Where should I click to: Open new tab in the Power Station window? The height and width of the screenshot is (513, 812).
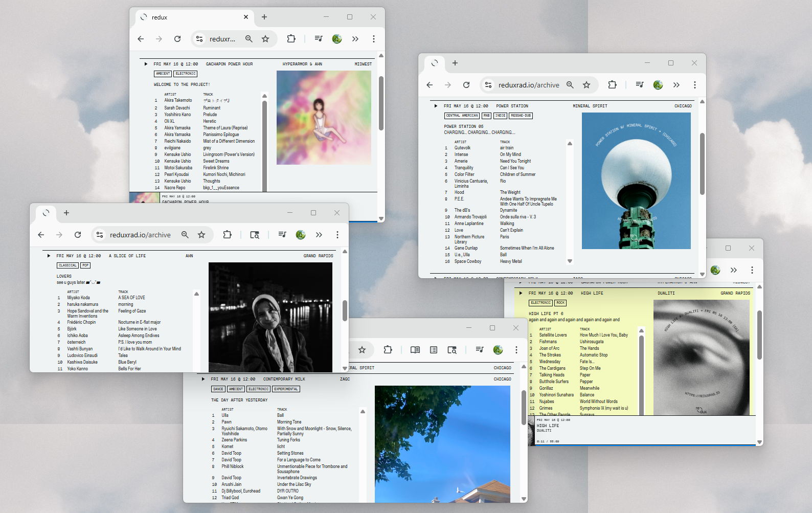(455, 63)
